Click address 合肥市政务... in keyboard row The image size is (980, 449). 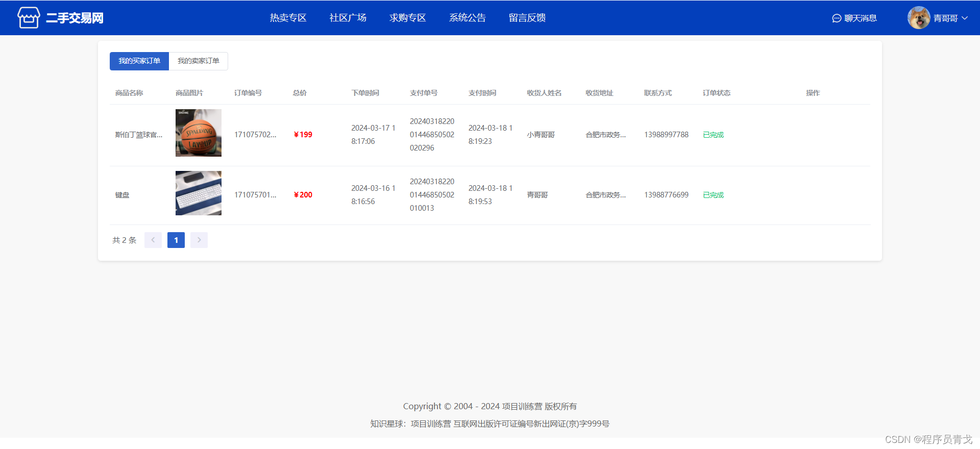click(x=605, y=195)
